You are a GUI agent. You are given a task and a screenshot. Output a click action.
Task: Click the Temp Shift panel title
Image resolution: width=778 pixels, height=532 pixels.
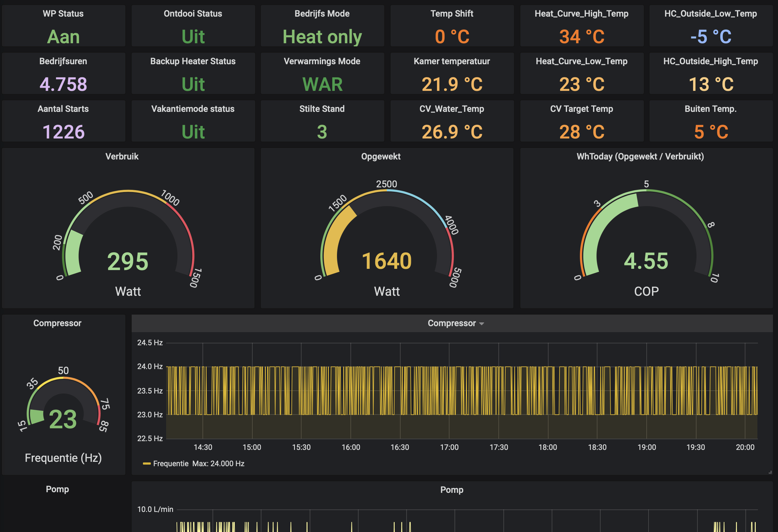pyautogui.click(x=452, y=14)
